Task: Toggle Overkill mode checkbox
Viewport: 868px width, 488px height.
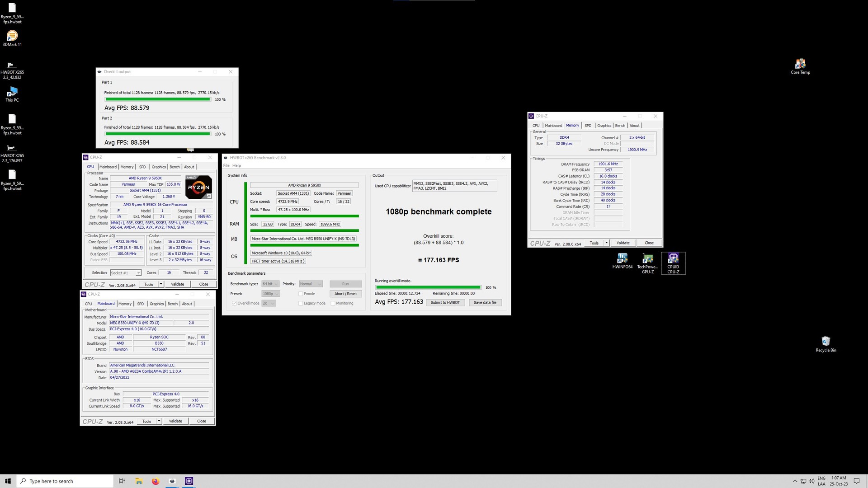Action: point(234,303)
